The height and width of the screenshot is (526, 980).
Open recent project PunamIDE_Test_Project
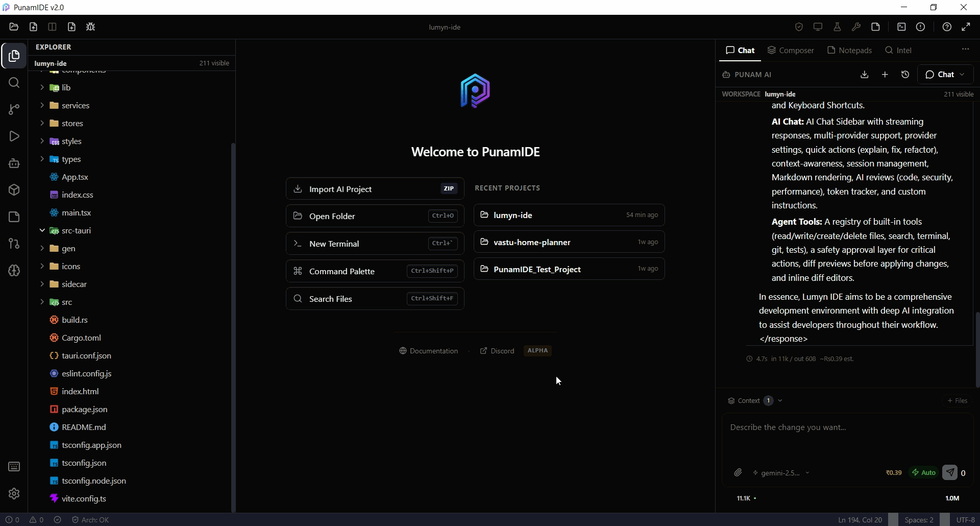569,269
